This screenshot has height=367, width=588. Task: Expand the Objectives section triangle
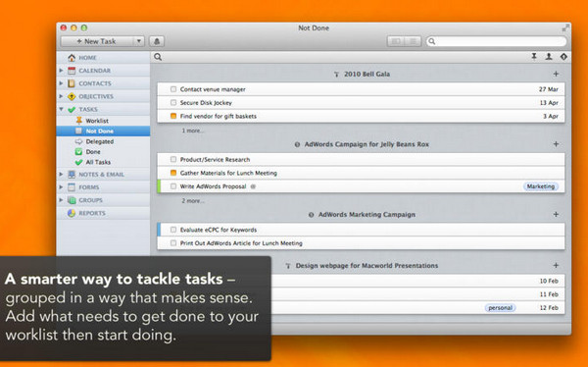[61, 96]
